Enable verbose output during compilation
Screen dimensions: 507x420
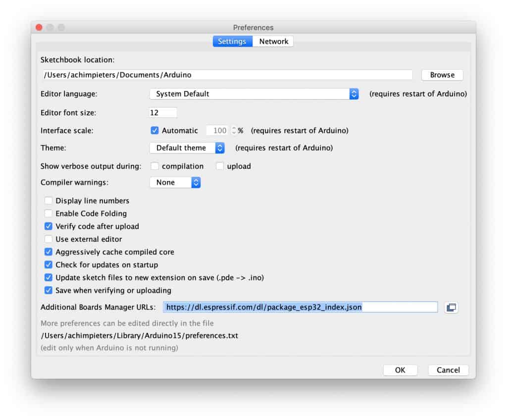point(154,166)
